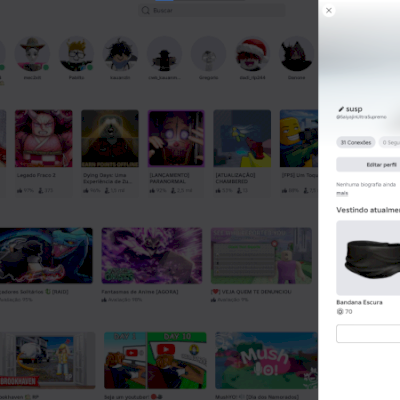Click thumbs-up icon under Fantasmas de Anime
This screenshot has width=400, height=400.
104,300
